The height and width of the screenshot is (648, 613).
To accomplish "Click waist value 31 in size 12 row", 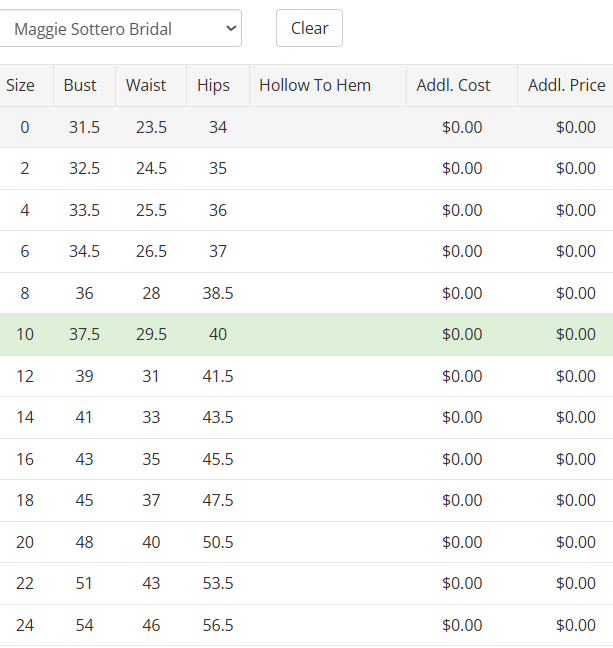I will pyautogui.click(x=151, y=376).
